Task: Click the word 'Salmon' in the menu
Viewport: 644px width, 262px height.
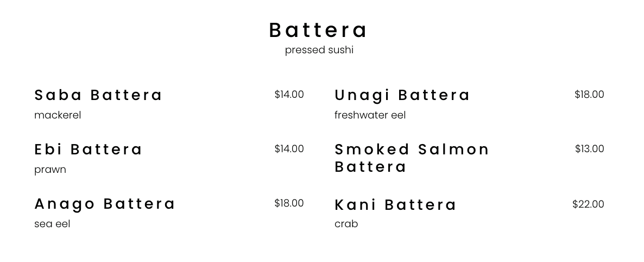Action: [x=454, y=149]
